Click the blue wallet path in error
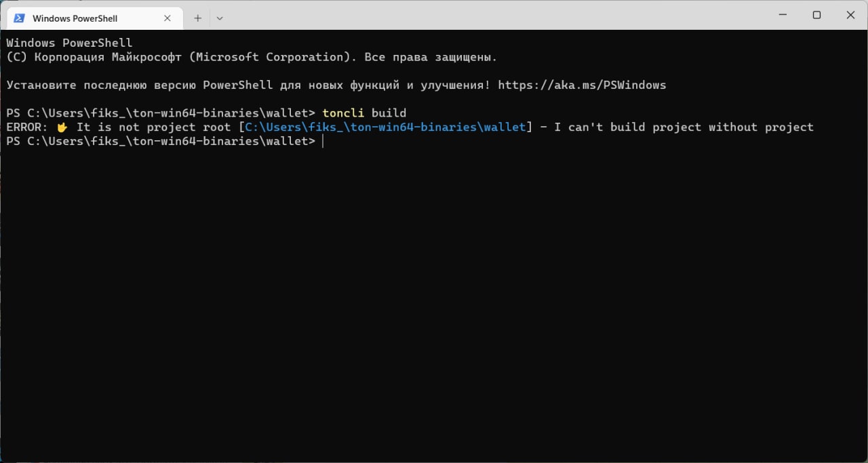The image size is (868, 463). (385, 127)
